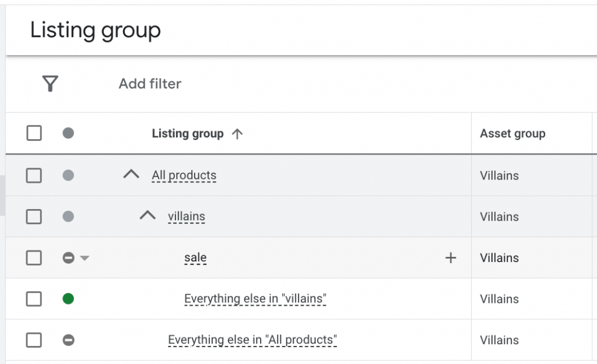
Task: Tick the select-all checkbox in the table header
Action: 34,133
